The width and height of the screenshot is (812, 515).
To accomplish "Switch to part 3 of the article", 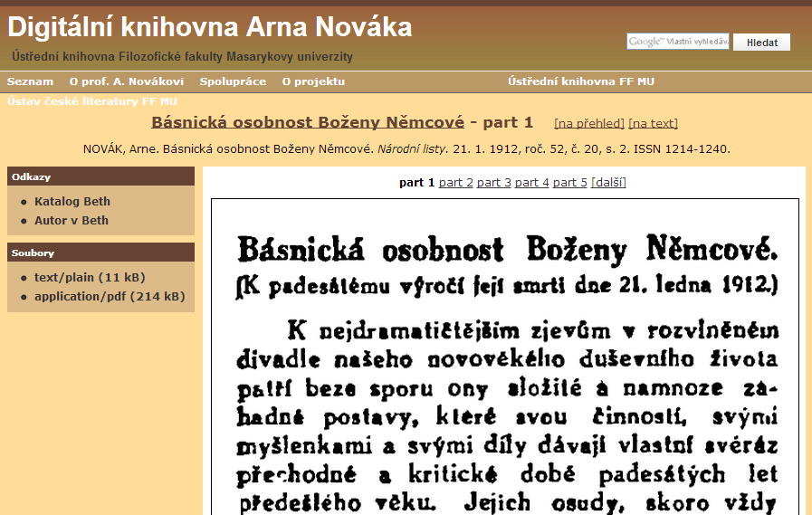I will click(x=494, y=182).
